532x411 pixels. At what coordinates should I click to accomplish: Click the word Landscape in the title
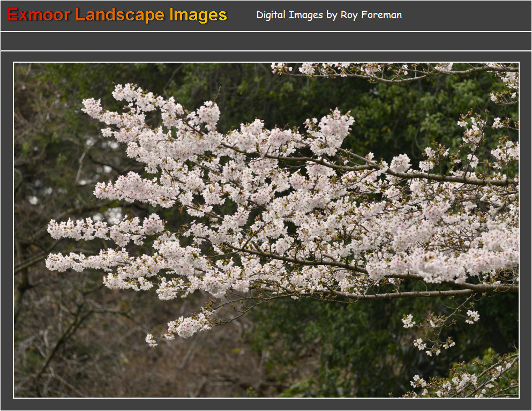(120, 15)
